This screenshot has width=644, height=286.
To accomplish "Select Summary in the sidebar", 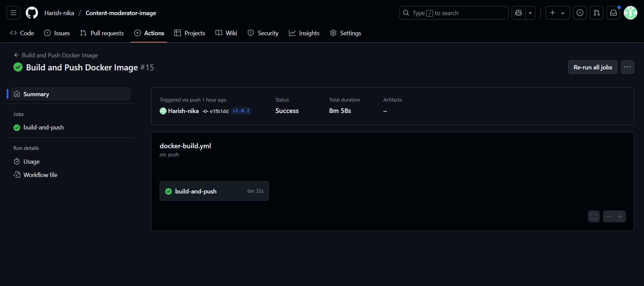I will [70, 94].
